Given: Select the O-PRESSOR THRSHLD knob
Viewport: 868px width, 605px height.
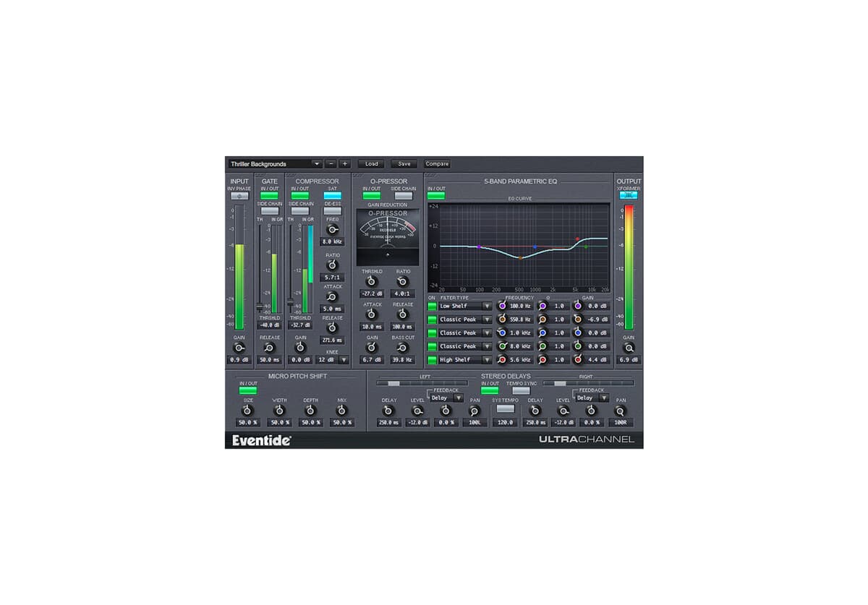Looking at the screenshot, I should click(371, 281).
